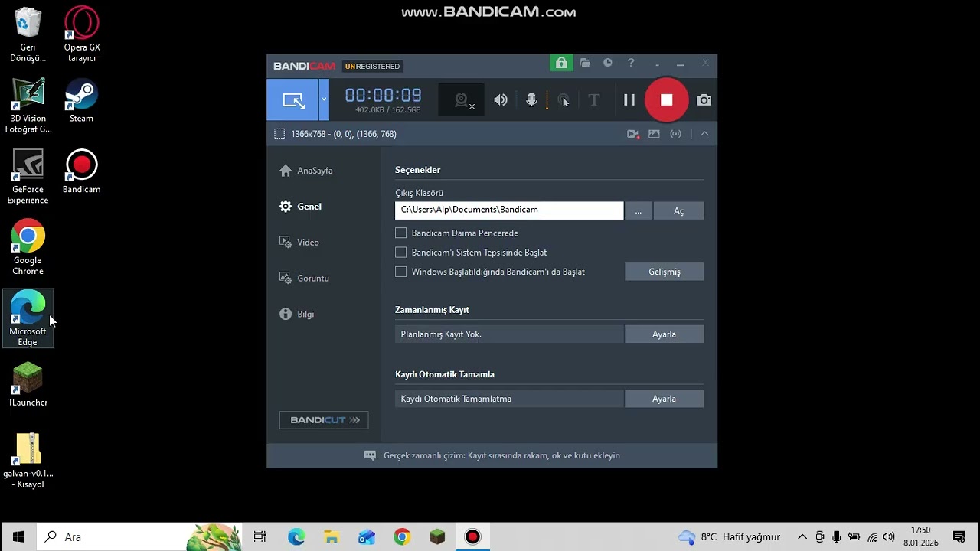Click Ayarla for Kaydı Otomatik Tamamla
The image size is (980, 551).
[665, 399]
